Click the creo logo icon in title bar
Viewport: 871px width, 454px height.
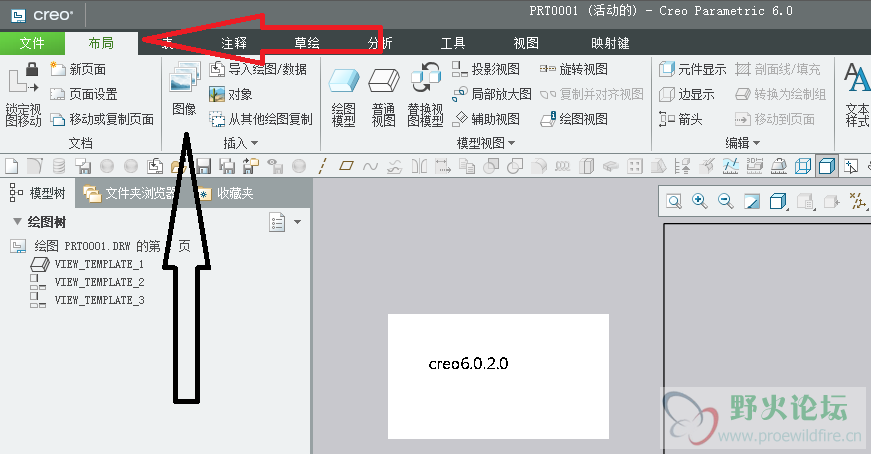(x=19, y=14)
